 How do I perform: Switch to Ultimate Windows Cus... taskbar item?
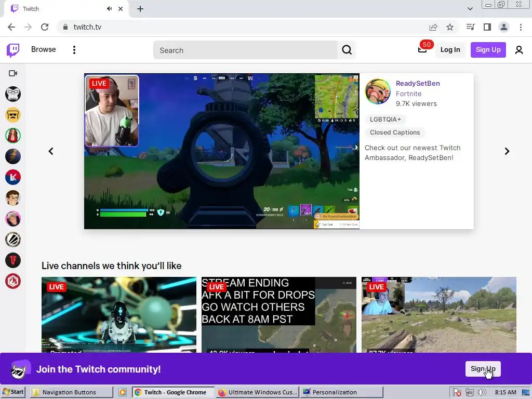pyautogui.click(x=257, y=392)
